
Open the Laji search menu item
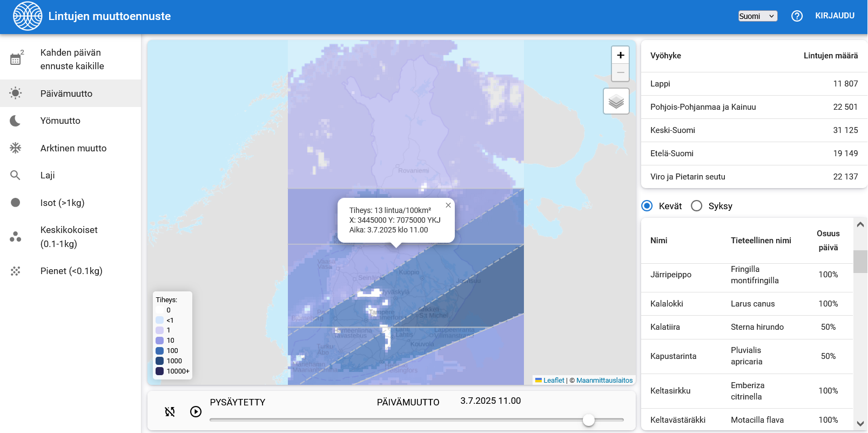(x=48, y=175)
